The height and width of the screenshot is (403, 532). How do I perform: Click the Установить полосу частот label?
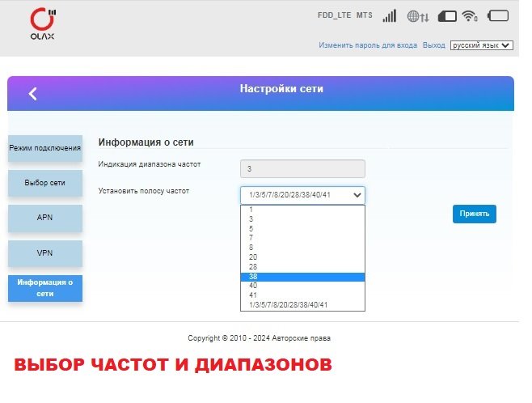pos(144,191)
